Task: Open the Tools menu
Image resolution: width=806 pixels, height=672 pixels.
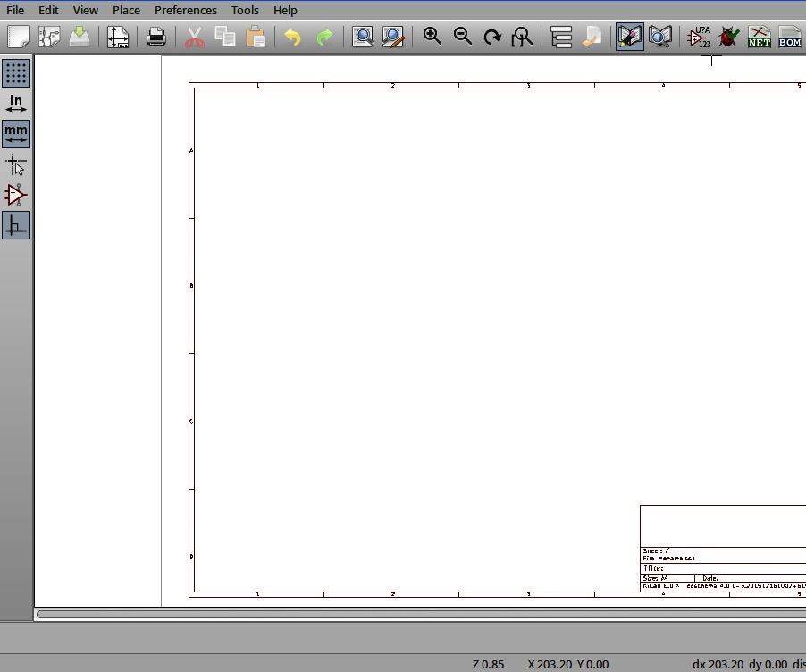Action: coord(245,11)
